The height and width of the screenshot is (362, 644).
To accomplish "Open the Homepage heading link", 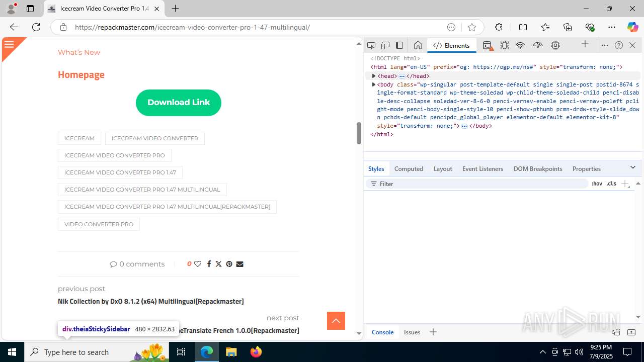I will tap(81, 74).
